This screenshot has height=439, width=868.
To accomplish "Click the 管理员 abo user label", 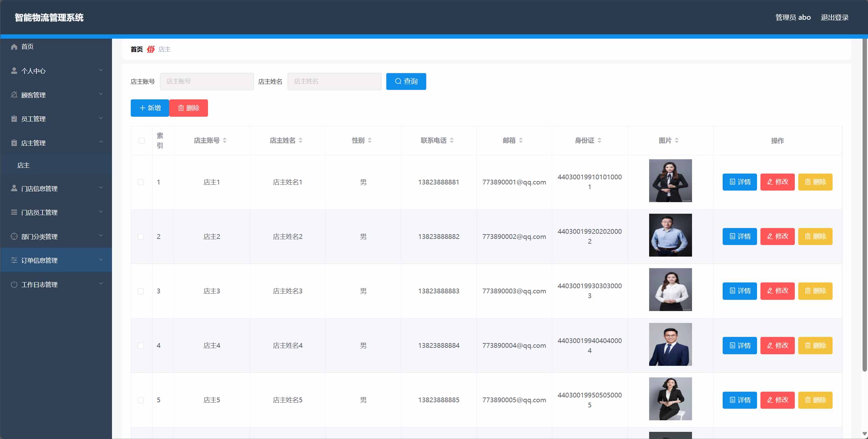I will [x=793, y=17].
